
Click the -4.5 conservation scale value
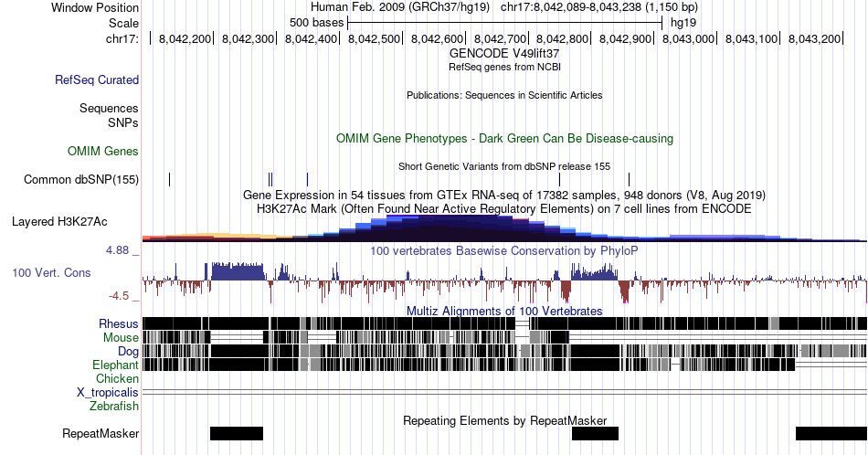pos(119,296)
